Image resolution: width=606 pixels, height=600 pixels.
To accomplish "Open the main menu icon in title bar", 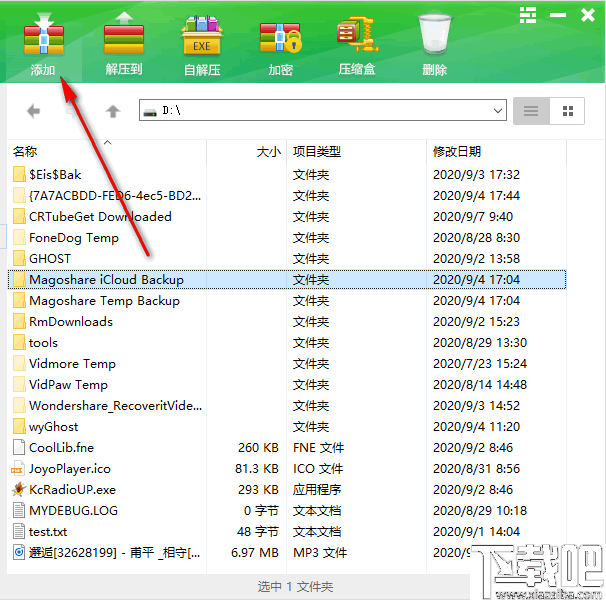I will point(528,15).
